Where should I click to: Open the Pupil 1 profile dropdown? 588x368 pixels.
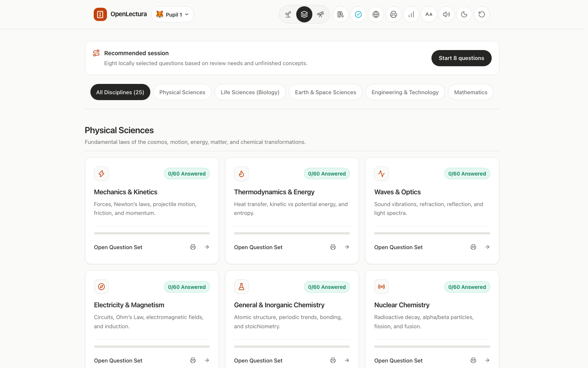pyautogui.click(x=172, y=14)
